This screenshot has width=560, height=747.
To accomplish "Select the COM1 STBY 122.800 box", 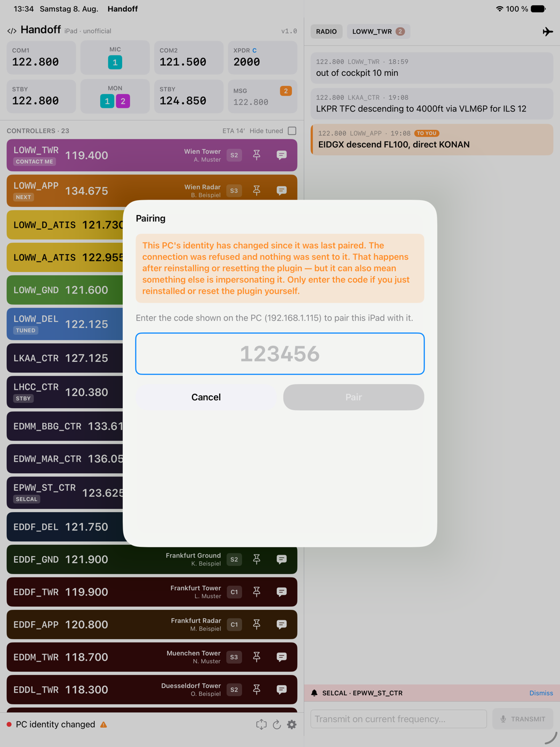I will point(41,96).
